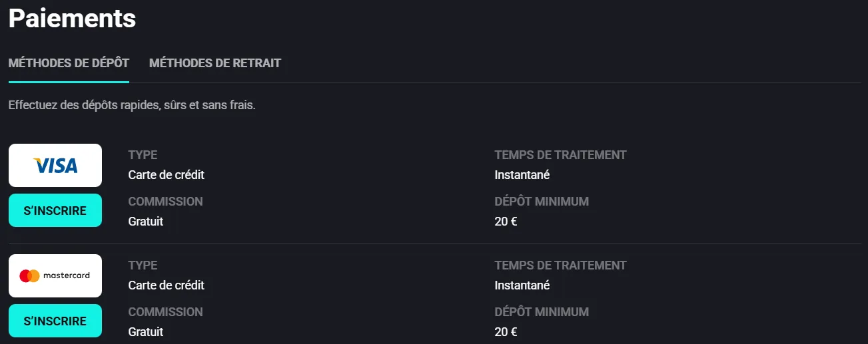Click the Mastercard logo
Screen dimensions: 868x344
[55, 275]
